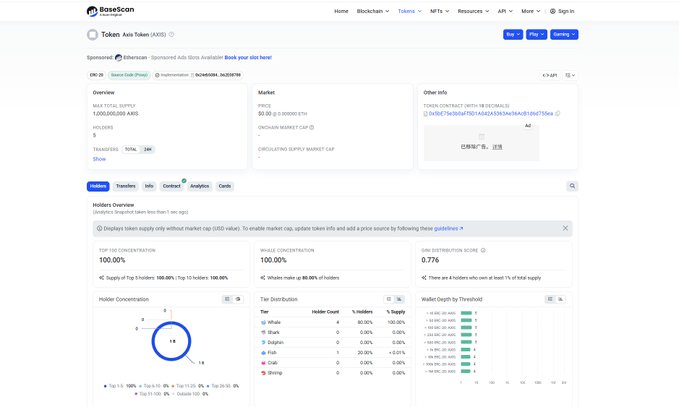Switch Tier Distribution to table view
The width and height of the screenshot is (679, 407).
coord(388,299)
